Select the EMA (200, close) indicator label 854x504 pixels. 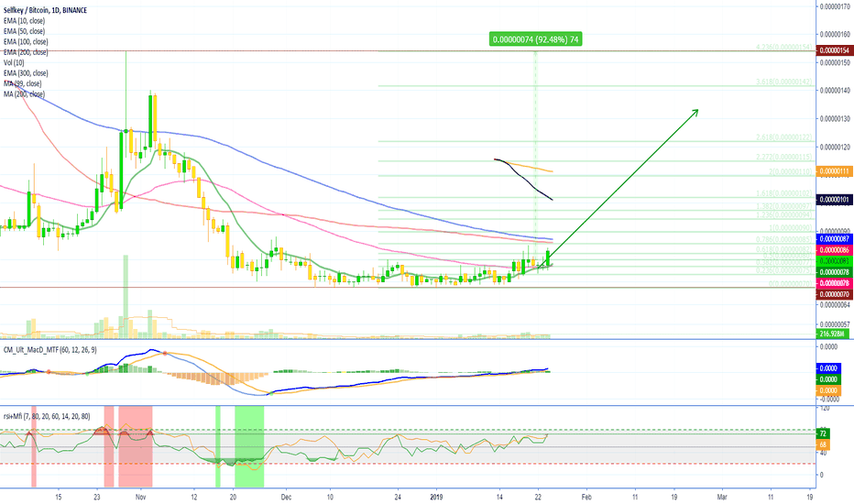[26, 52]
